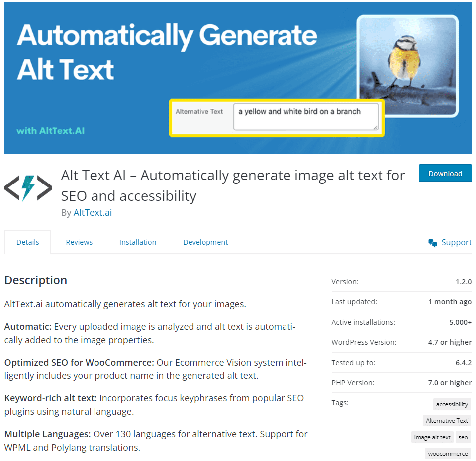Click the plugin title heading text
This screenshot has height=461, width=476.
233,185
